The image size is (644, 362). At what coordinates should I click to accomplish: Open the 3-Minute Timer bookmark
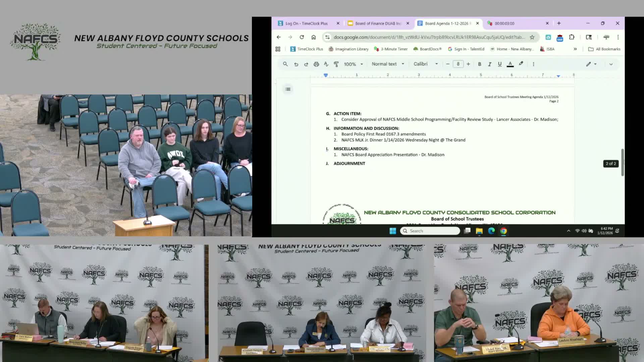pos(391,49)
